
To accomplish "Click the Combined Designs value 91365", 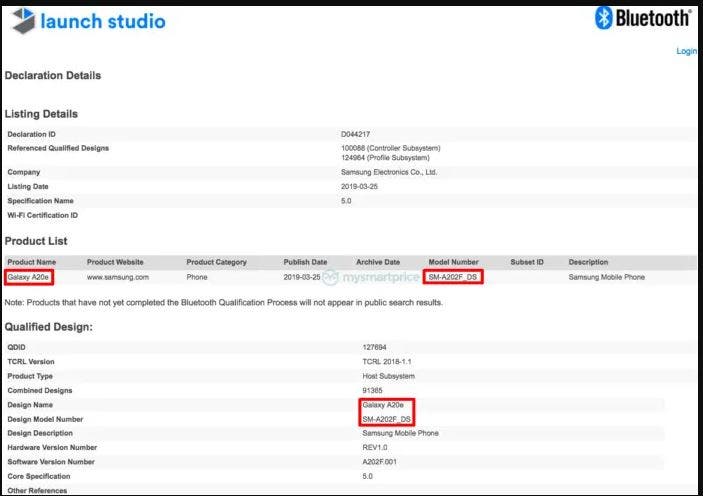I will click(372, 390).
